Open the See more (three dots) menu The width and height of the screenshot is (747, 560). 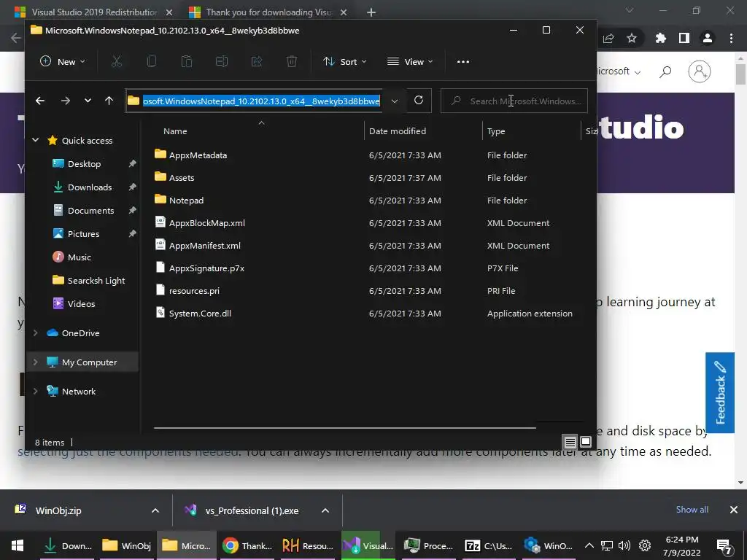[463, 61]
